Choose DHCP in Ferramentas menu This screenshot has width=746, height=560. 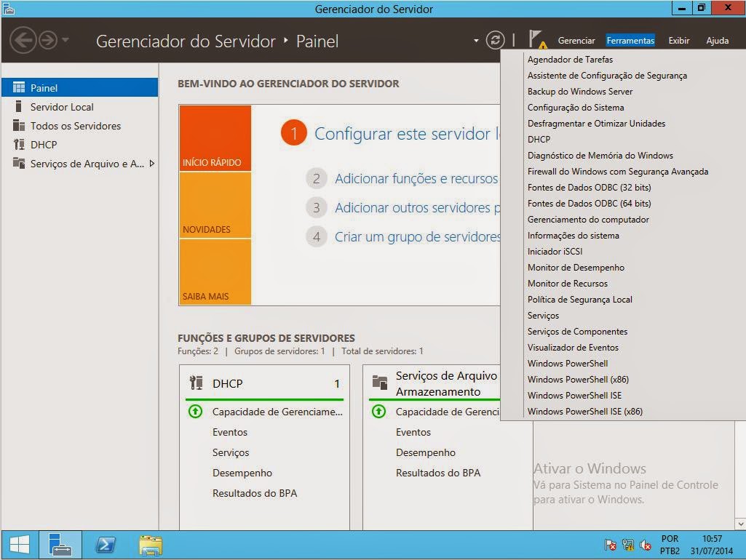click(x=539, y=140)
